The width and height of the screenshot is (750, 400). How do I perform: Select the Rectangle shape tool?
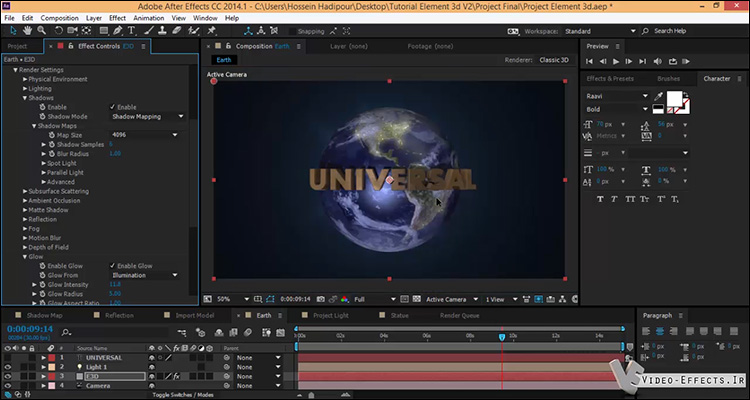pos(103,31)
